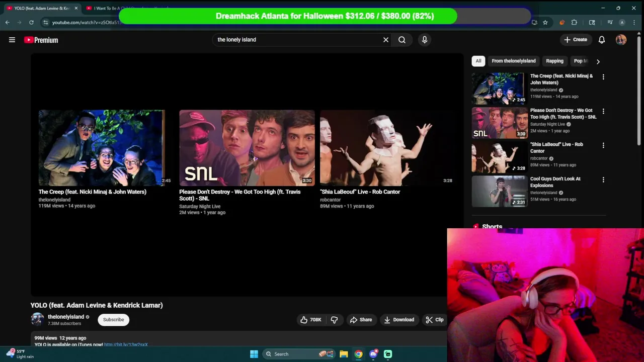644x362 pixels.
Task: Click the browser address bar URL
Action: [x=87, y=22]
